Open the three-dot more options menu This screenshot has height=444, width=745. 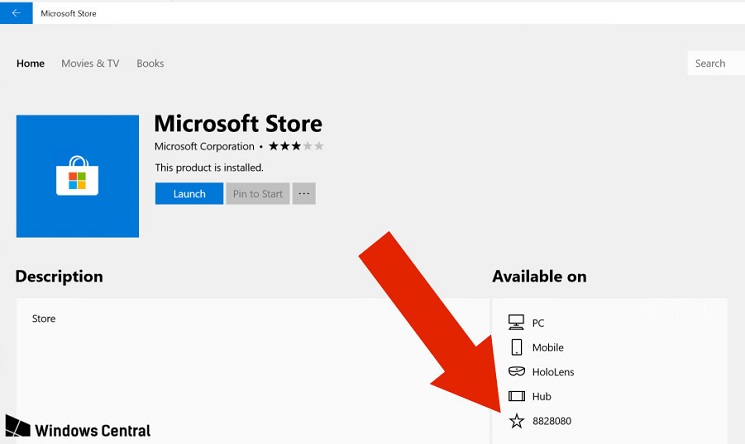click(x=304, y=194)
